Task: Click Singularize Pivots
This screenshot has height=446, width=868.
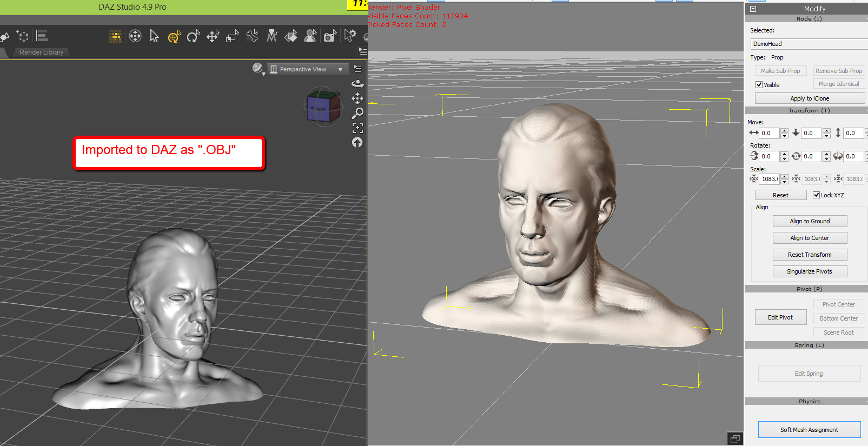Action: pyautogui.click(x=810, y=271)
